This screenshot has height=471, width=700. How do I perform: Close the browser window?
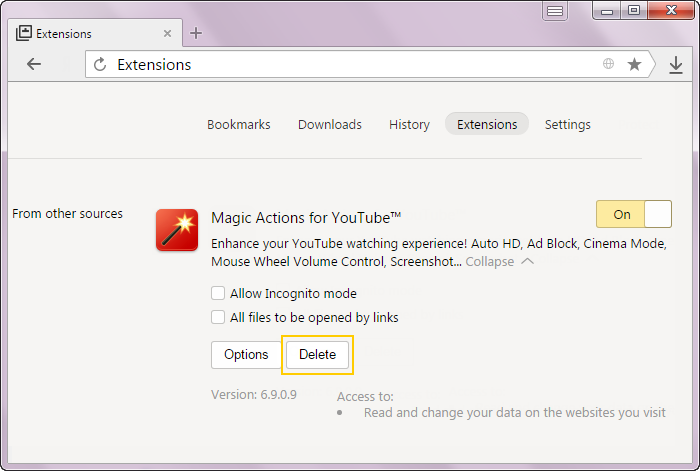coord(671,11)
